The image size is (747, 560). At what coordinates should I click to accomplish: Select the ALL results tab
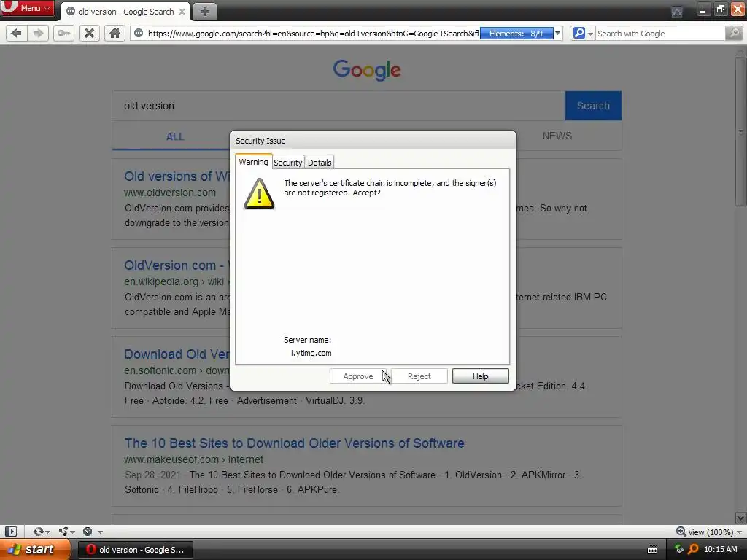[x=175, y=136]
